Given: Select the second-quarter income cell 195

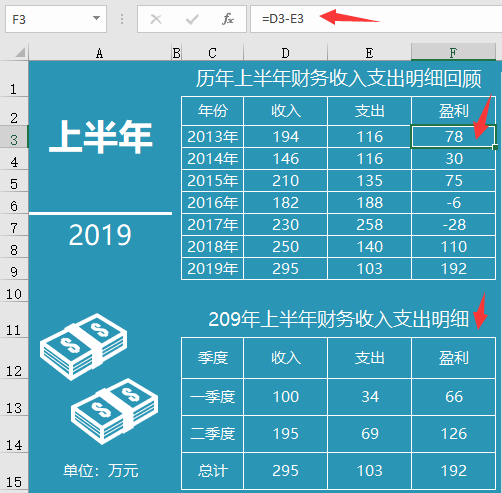Looking at the screenshot, I should pos(286,434).
